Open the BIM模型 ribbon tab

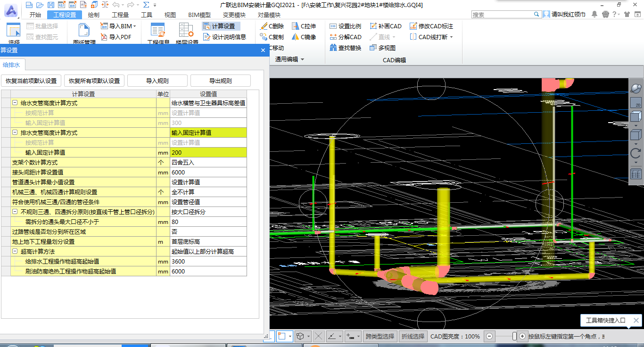tap(199, 15)
